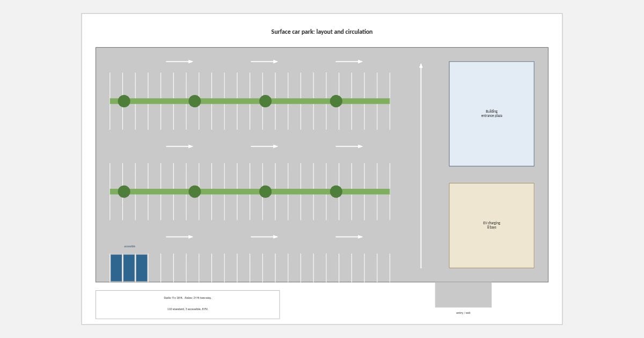Select the first white arrow in the middle aisle
644x338 pixels.
[x=179, y=146]
